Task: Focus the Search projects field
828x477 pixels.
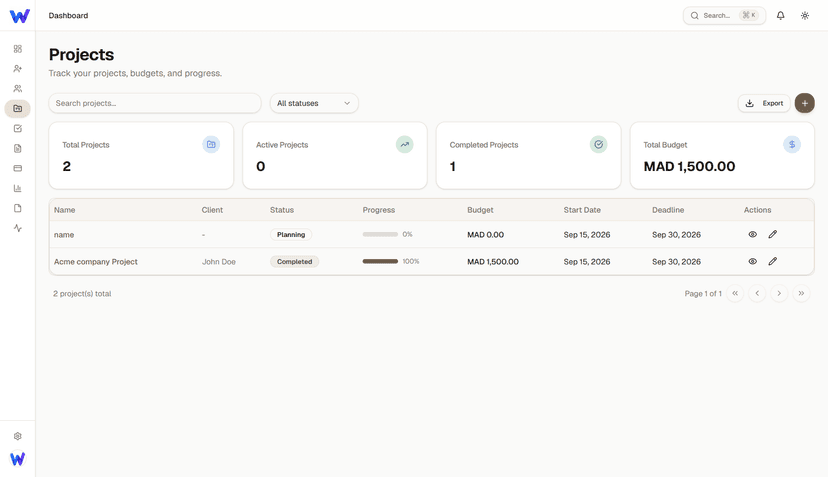Action: 155,103
